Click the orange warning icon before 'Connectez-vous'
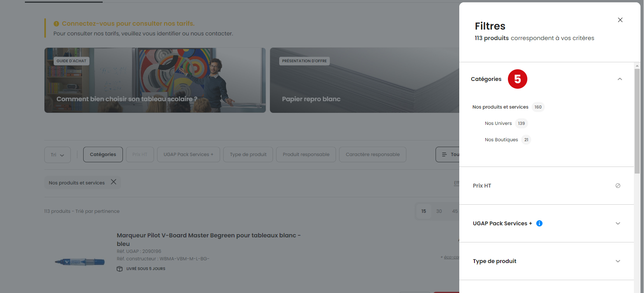The height and width of the screenshot is (293, 644). pos(56,24)
